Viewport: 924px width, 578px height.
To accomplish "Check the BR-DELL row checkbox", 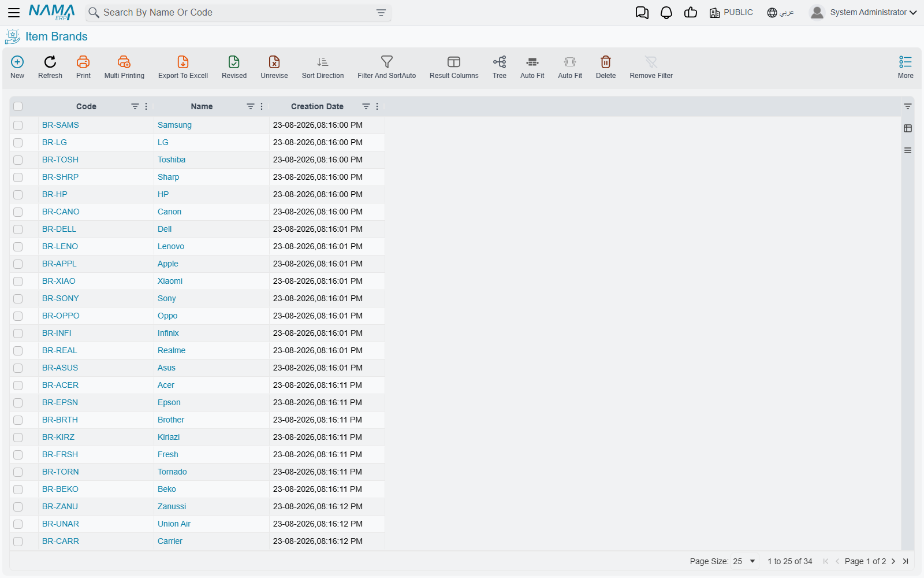I will click(18, 229).
